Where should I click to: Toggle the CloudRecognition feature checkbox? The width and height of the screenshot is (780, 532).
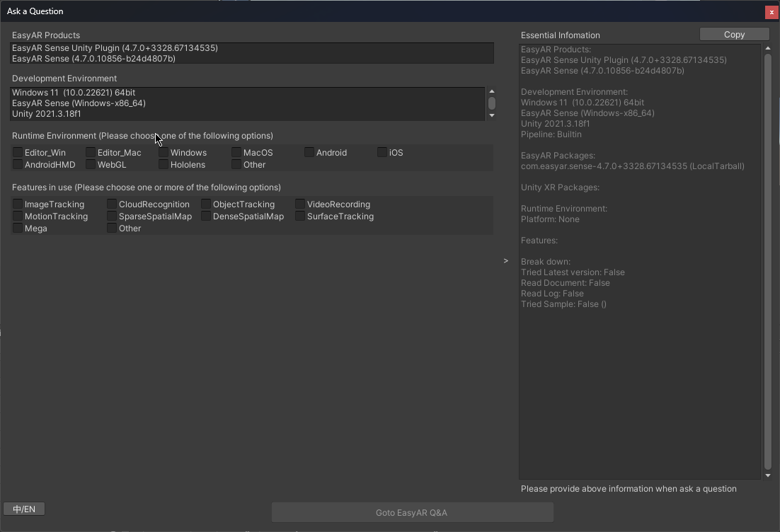[112, 204]
